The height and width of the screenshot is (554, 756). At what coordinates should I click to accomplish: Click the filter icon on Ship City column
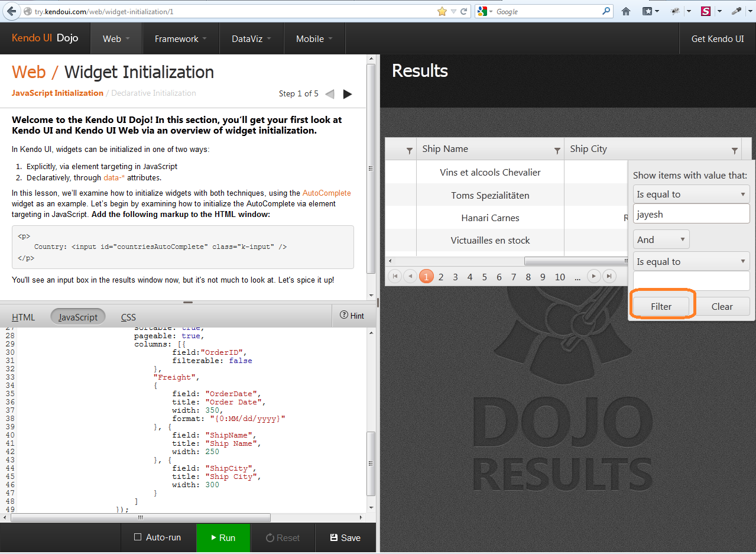point(735,151)
